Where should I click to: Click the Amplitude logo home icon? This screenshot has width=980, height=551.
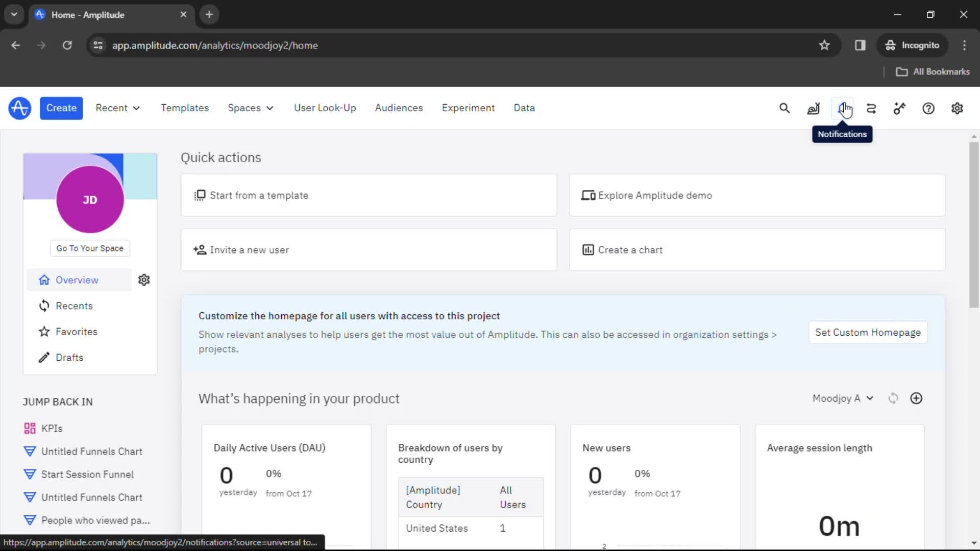19,108
